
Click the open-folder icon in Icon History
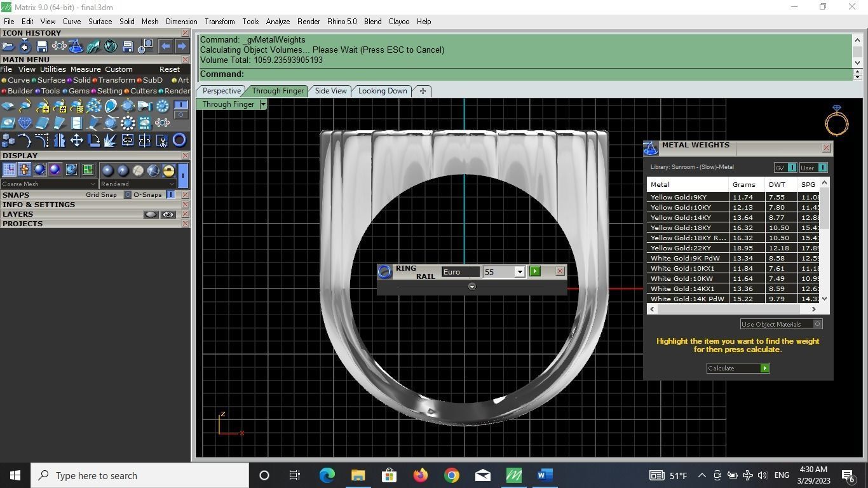coord(8,46)
